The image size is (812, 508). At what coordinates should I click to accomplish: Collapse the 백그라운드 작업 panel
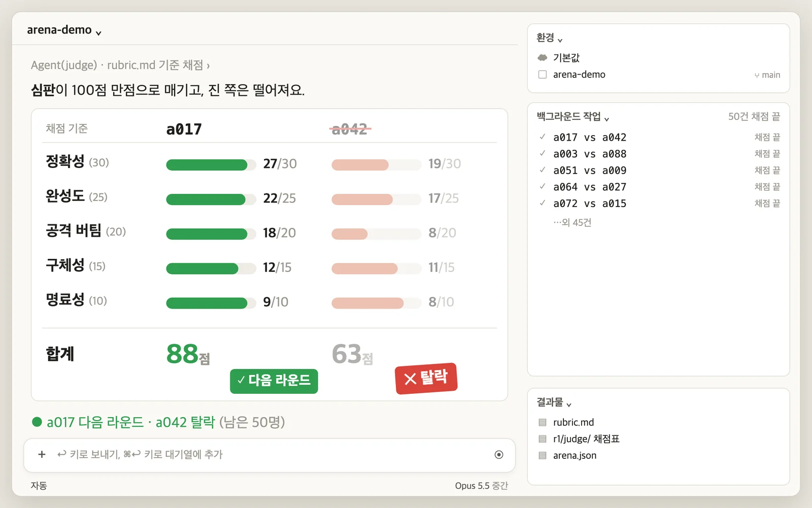click(572, 117)
